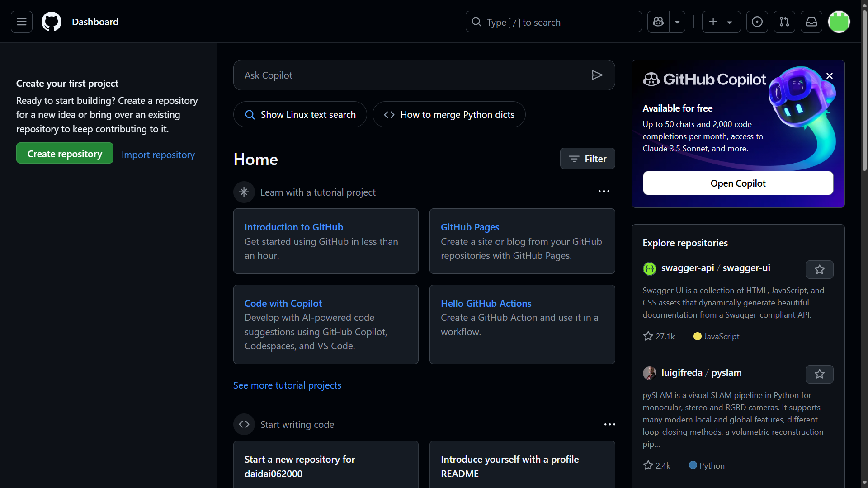Click 'Explore repositories' heading
868x488 pixels.
pos(685,243)
